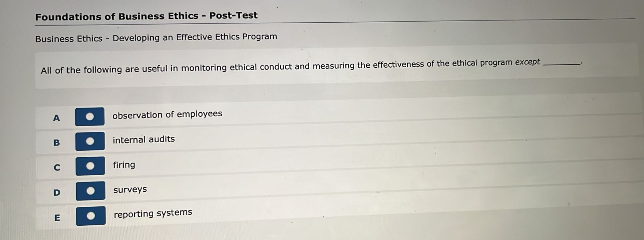Click the reporting systems answer text
Image resolution: width=644 pixels, height=240 pixels.
click(153, 212)
